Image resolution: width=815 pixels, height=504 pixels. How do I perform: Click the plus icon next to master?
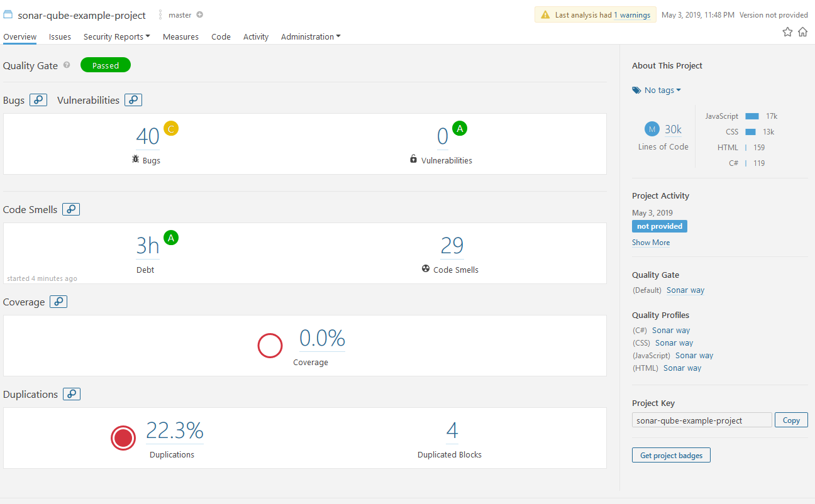199,14
